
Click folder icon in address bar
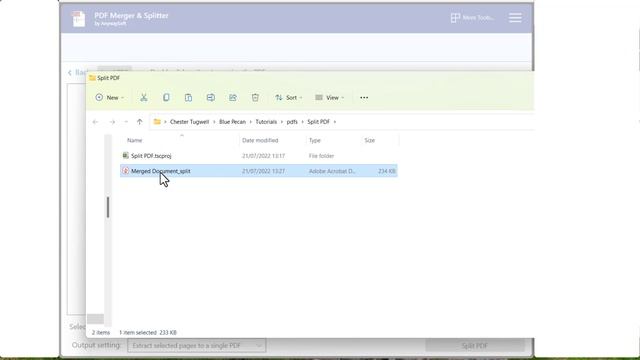click(157, 122)
